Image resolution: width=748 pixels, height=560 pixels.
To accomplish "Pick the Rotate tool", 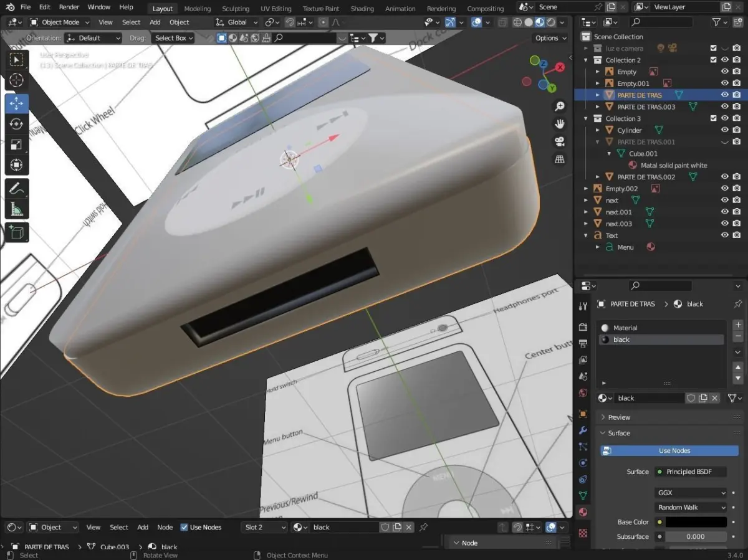I will pos(17,124).
